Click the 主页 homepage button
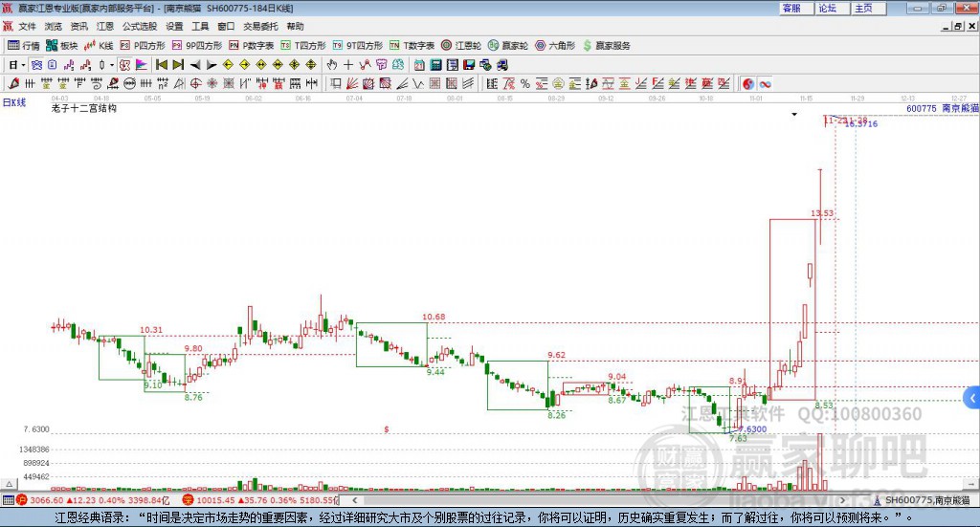Screen dimensions: 980x527 [867, 8]
